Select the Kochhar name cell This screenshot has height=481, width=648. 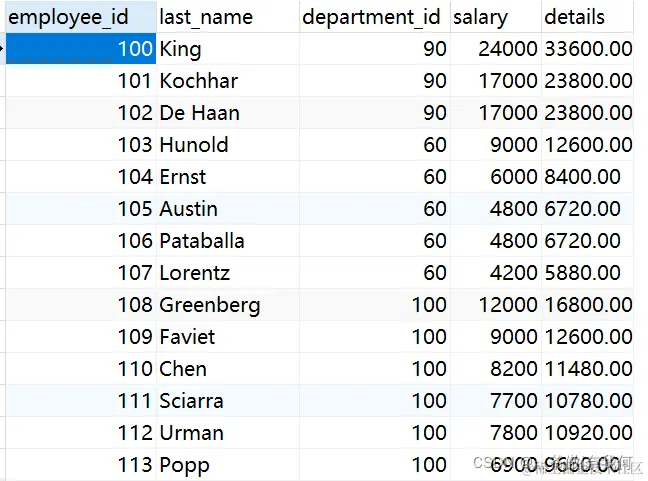point(228,81)
